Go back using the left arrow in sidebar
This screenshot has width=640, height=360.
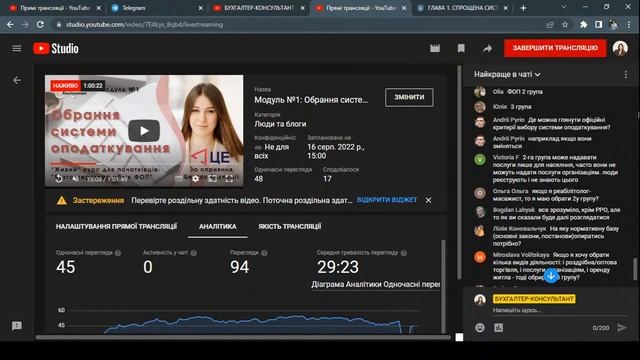(x=17, y=80)
